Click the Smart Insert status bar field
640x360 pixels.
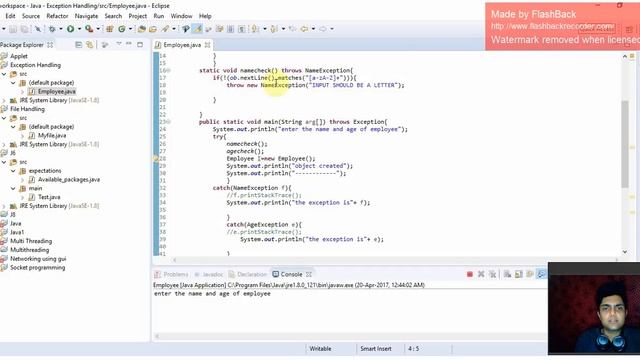coord(376,349)
